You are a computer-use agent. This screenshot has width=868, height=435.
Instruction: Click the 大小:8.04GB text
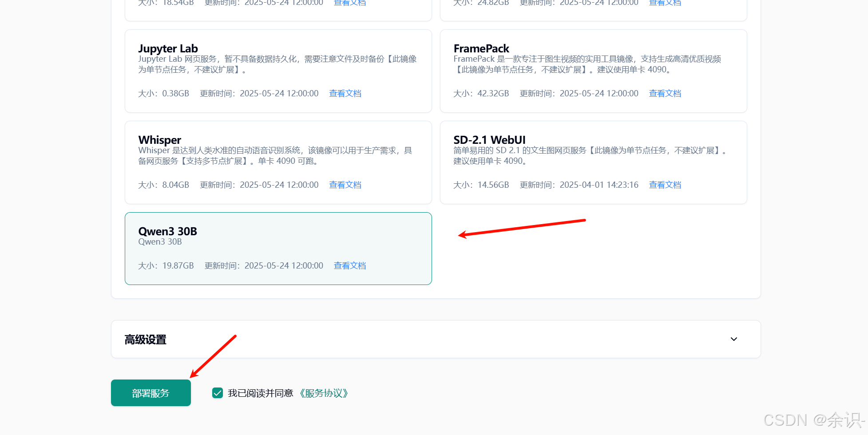click(x=164, y=185)
